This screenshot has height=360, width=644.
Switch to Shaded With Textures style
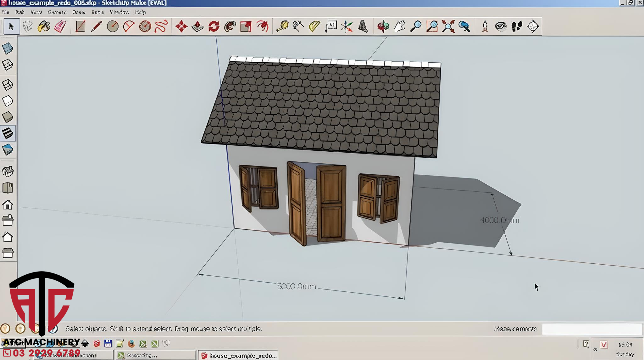8,133
